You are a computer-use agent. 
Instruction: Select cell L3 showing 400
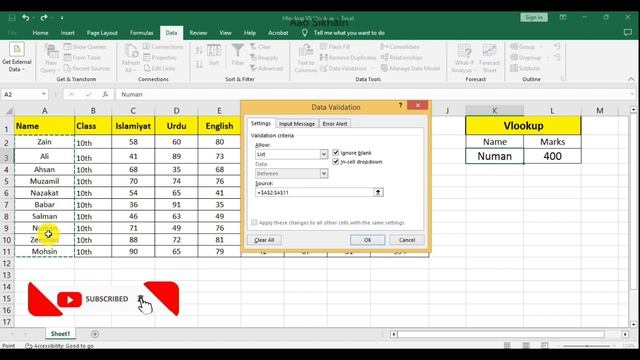pos(552,156)
